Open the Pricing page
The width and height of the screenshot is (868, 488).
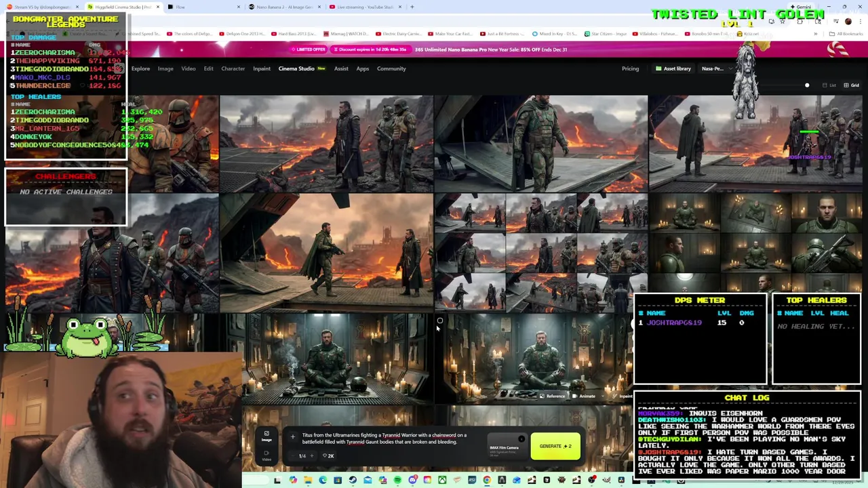pyautogui.click(x=630, y=68)
